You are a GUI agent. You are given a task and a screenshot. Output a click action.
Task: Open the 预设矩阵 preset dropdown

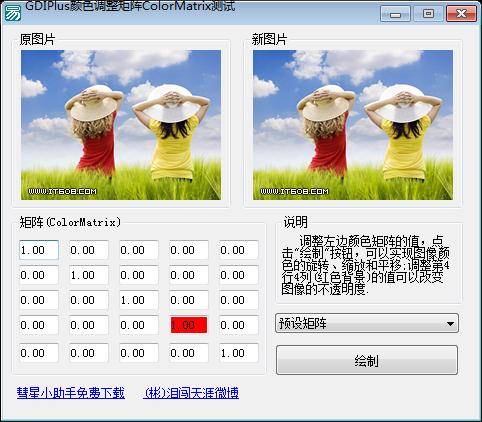point(367,323)
